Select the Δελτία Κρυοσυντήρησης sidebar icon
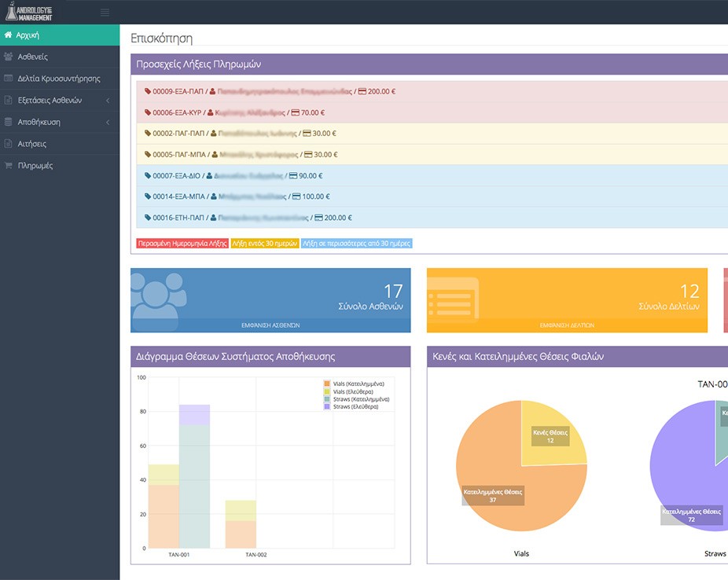Viewport: 728px width, 580px height. (9, 78)
